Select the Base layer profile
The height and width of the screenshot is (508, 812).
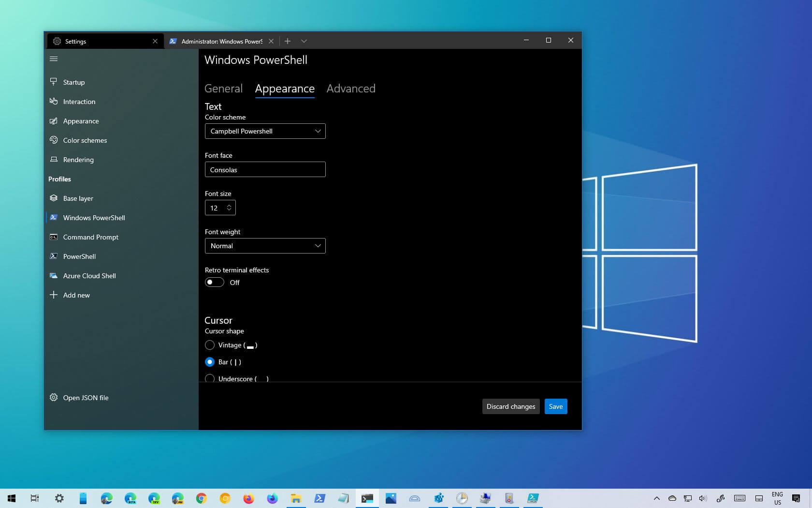[x=121, y=198]
